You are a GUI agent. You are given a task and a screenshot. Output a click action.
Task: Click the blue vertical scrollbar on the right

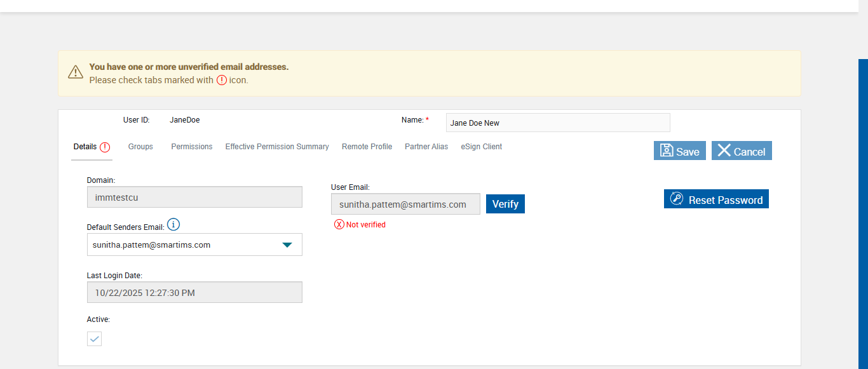tap(863, 210)
